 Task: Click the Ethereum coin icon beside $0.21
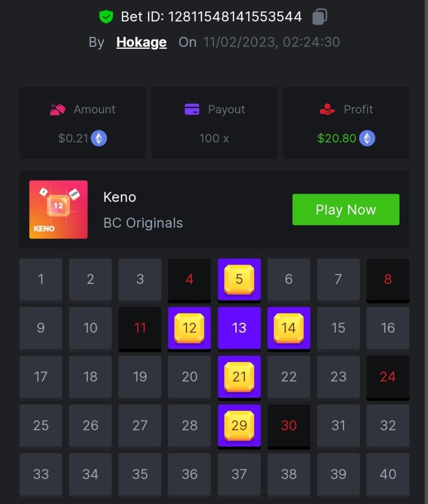(x=99, y=138)
